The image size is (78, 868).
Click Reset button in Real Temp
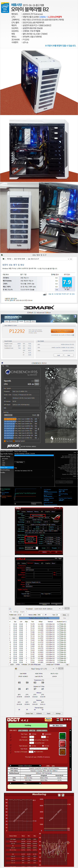click(49, 713)
